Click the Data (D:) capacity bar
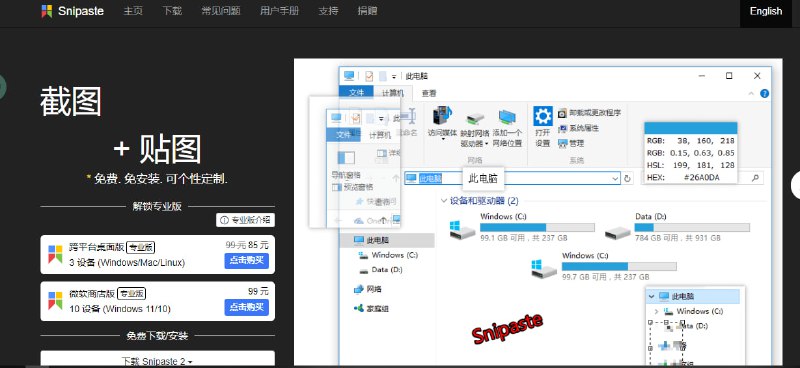Screen dimensions: 800x368 click(692, 228)
